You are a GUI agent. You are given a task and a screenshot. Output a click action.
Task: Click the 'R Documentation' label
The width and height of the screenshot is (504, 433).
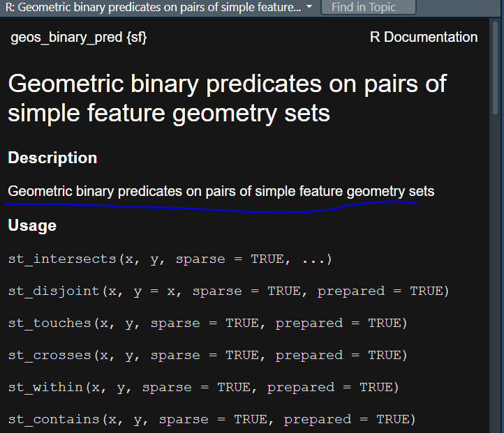coord(424,37)
